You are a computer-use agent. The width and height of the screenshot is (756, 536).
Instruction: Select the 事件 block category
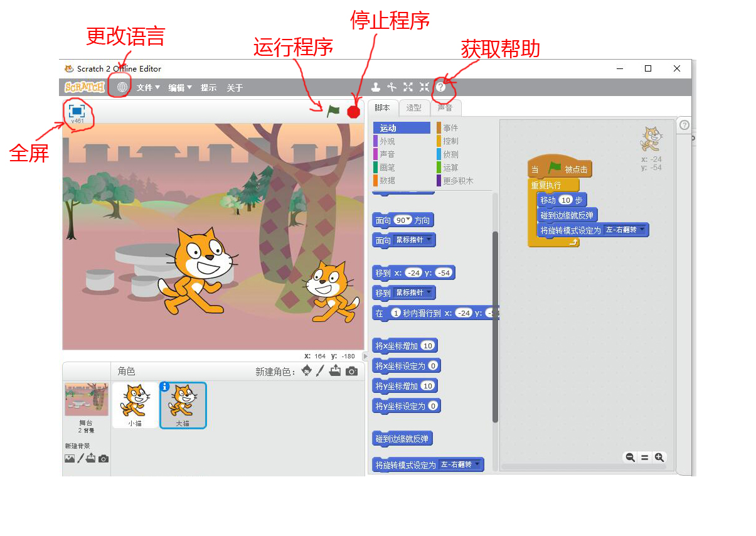coord(465,128)
